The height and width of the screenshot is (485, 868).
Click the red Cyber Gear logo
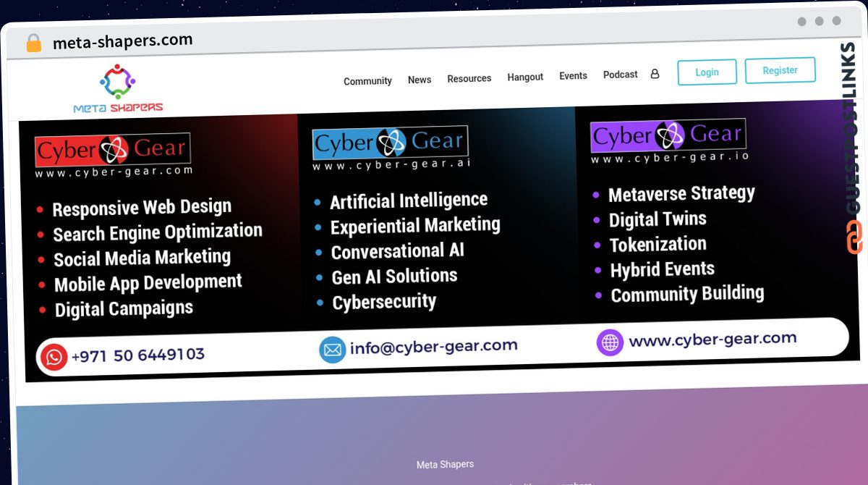(x=112, y=150)
